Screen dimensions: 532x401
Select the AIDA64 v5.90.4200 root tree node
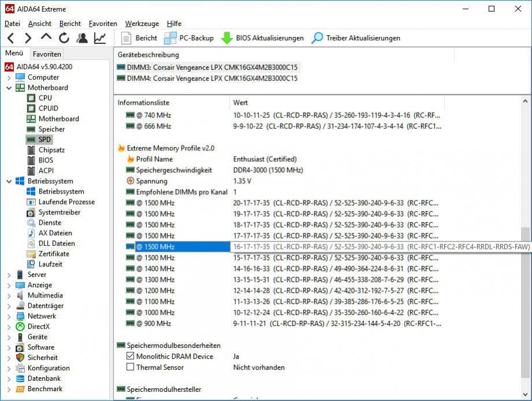[38, 67]
